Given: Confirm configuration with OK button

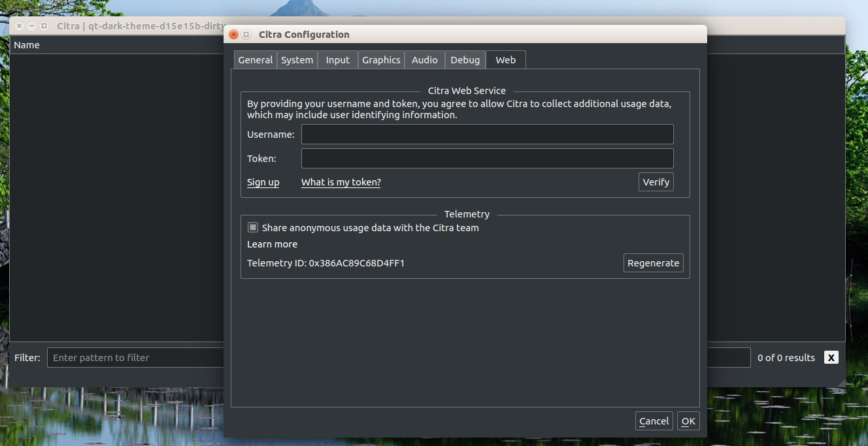Looking at the screenshot, I should [x=688, y=421].
